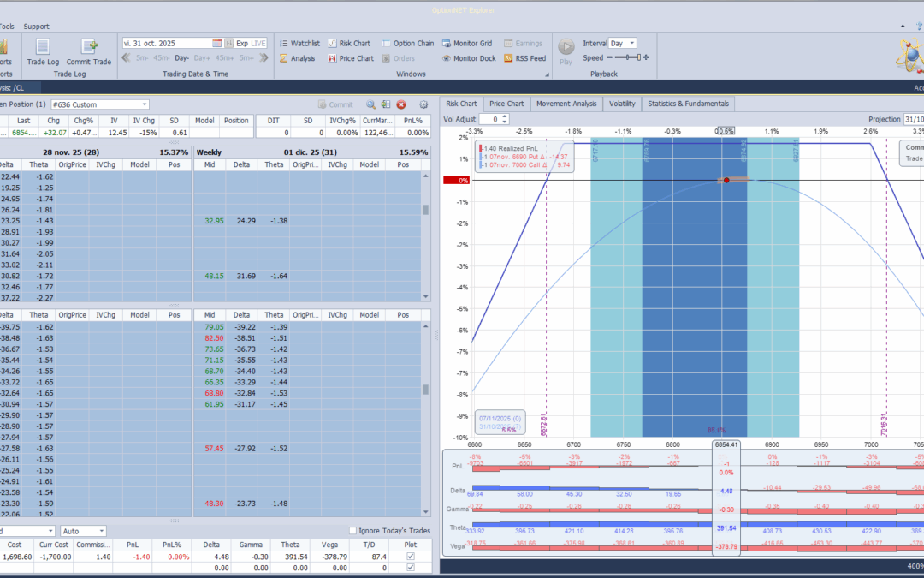Viewport: 924px width, 578px height.
Task: Uncheck Plot checkbox in the bottom totals row
Action: point(411,568)
